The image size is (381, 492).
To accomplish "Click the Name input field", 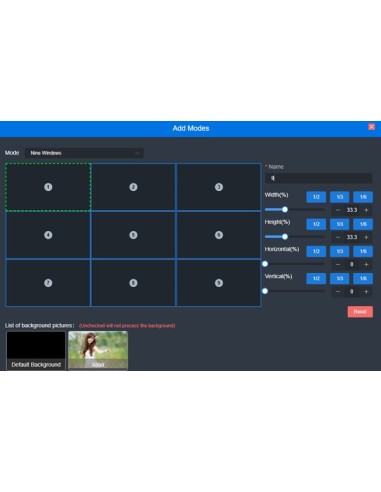I will [x=319, y=178].
